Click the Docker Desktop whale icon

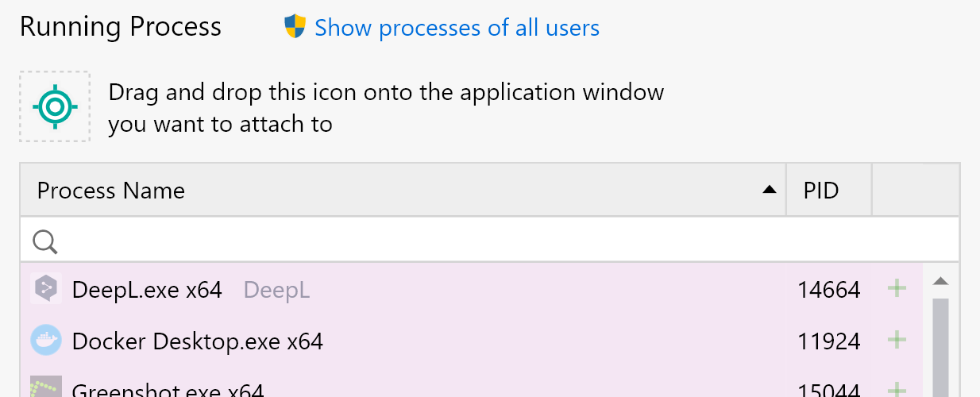(46, 341)
